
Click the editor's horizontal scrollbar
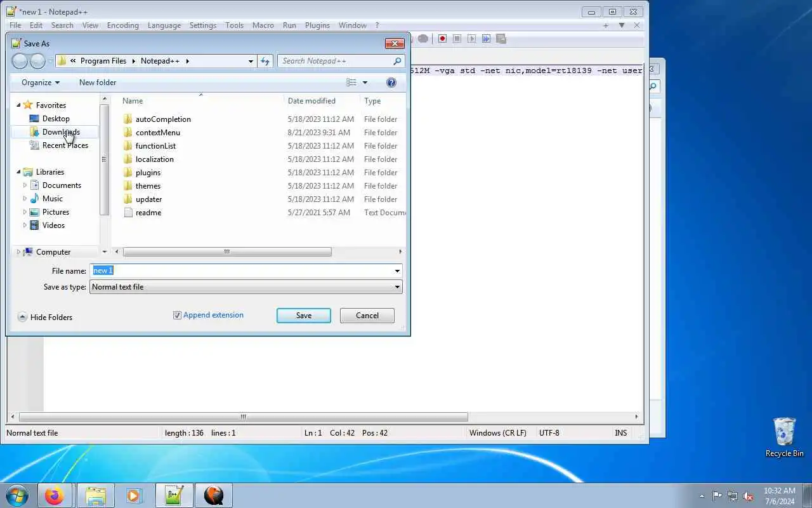tap(244, 417)
